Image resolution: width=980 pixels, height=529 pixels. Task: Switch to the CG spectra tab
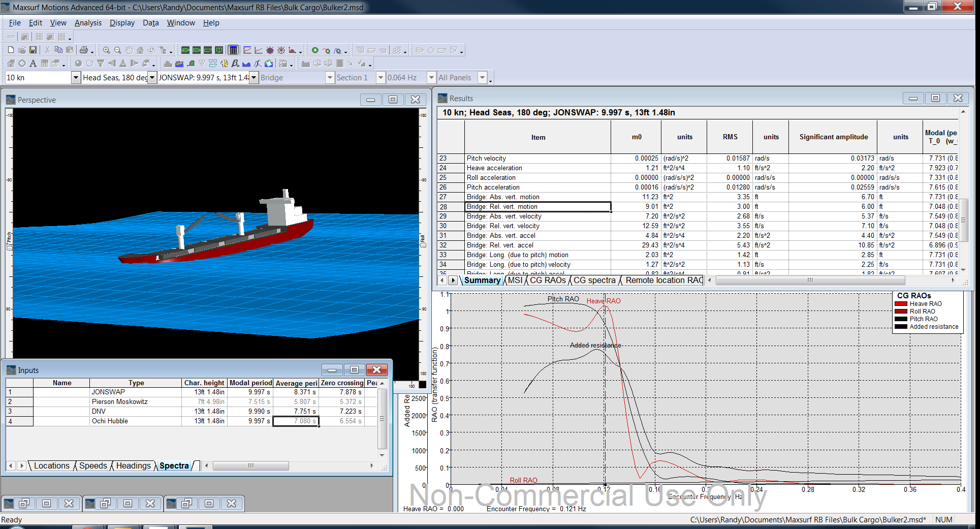594,280
